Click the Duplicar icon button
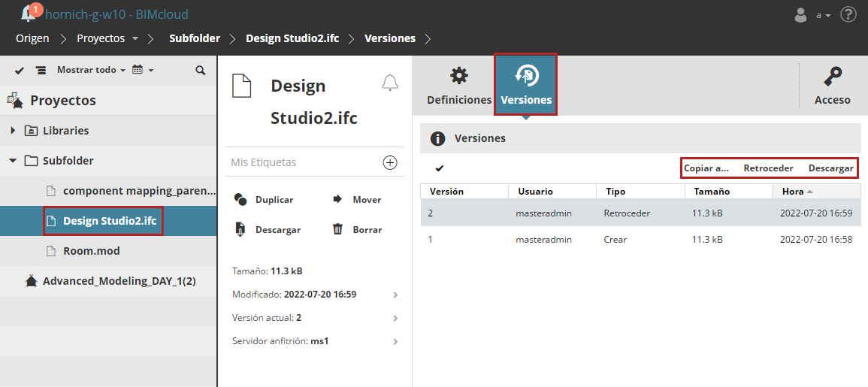 [241, 199]
